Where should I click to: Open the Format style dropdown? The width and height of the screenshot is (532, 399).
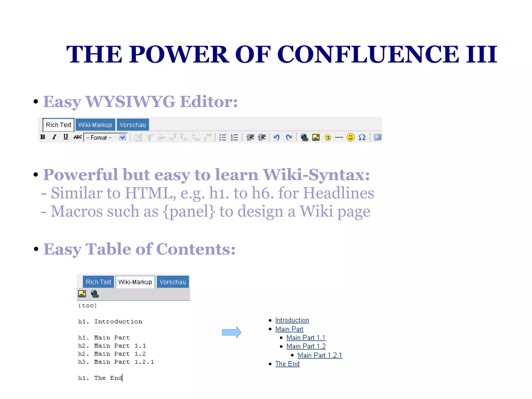click(105, 137)
